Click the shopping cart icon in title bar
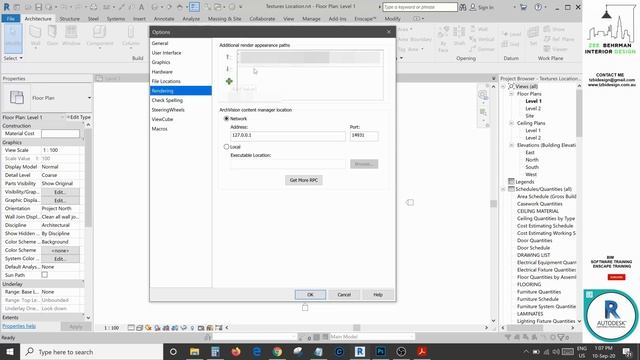 tap(523, 7)
